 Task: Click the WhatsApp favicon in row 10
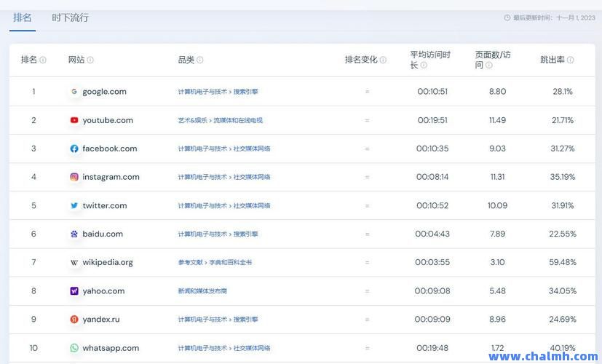point(74,348)
